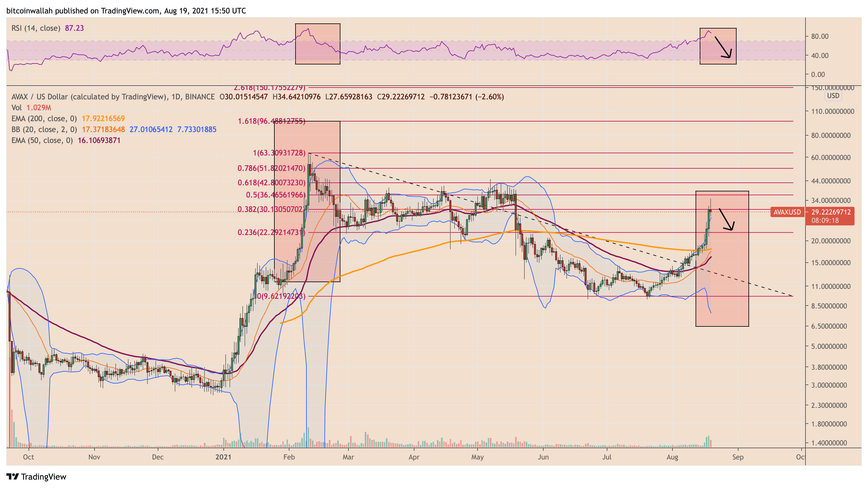Click the 0.5(36.46561966) Fibonacci label
The height and width of the screenshot is (488, 868).
276,195
